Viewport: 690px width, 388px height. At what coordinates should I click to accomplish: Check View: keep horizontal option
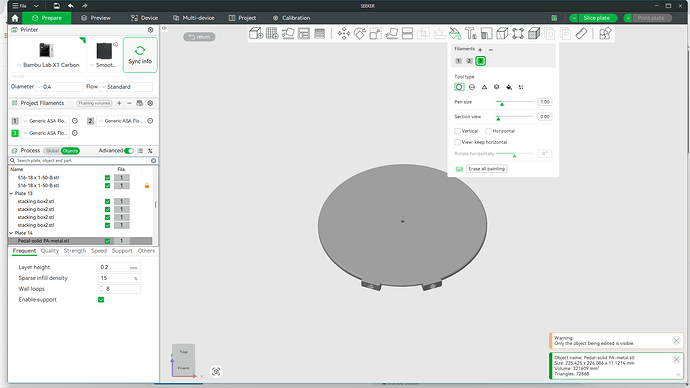coord(458,142)
